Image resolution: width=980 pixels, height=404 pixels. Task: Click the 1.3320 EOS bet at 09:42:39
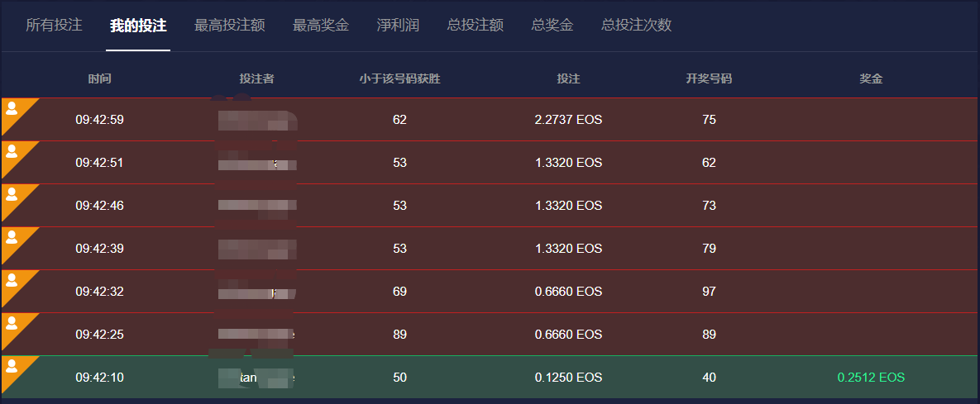point(569,249)
